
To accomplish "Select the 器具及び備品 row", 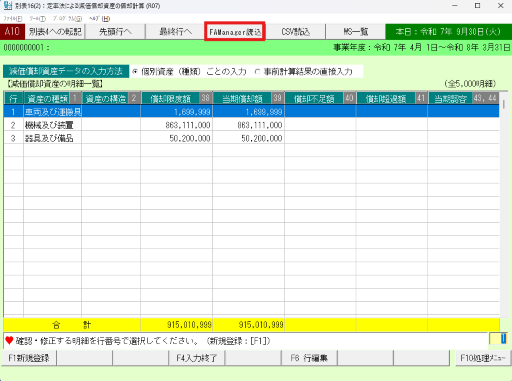I will click(x=252, y=138).
